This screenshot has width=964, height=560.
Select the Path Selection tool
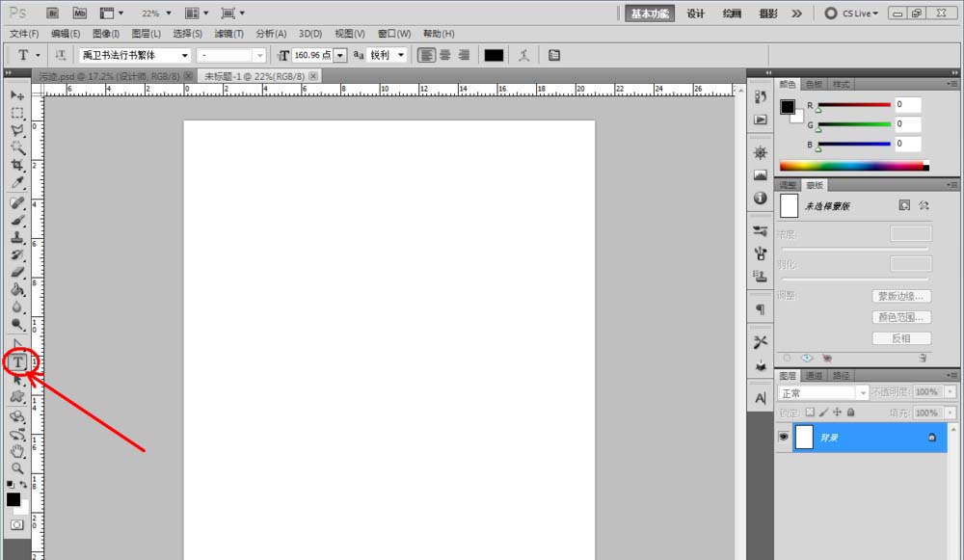pyautogui.click(x=17, y=381)
